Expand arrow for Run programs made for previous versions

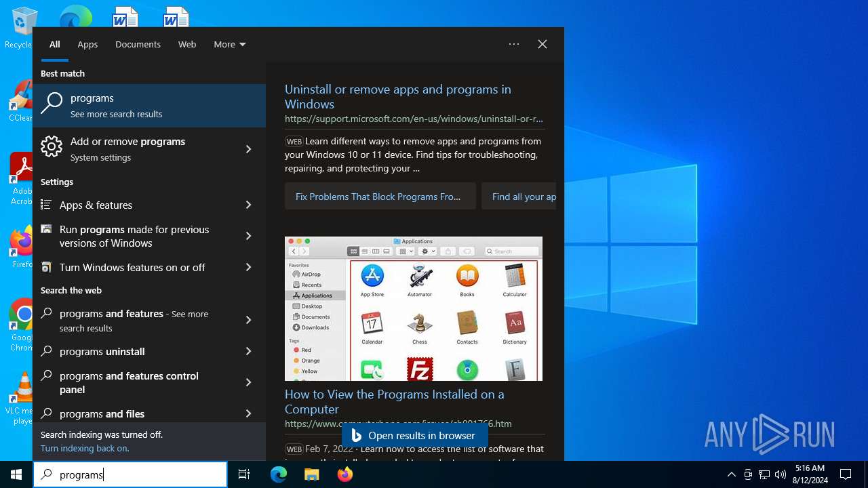[x=248, y=236]
